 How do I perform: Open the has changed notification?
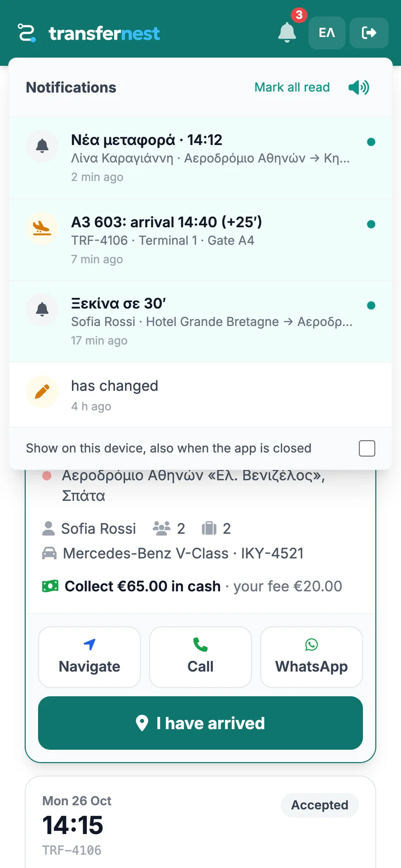[200, 395]
